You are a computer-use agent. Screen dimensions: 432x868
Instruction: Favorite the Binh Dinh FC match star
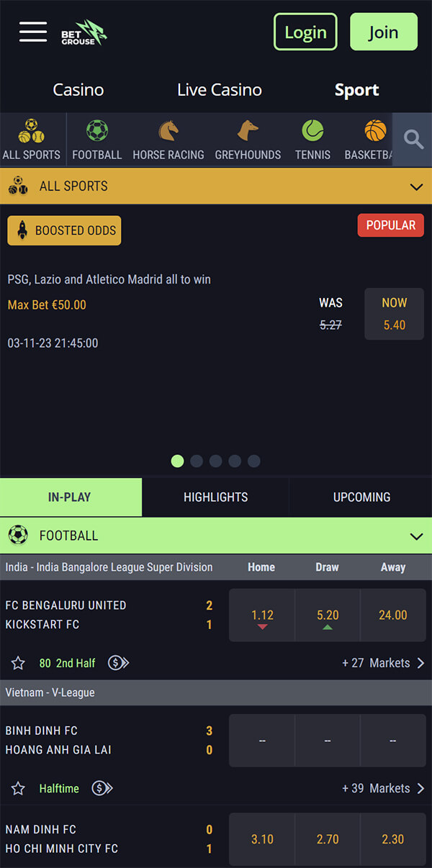click(x=18, y=788)
